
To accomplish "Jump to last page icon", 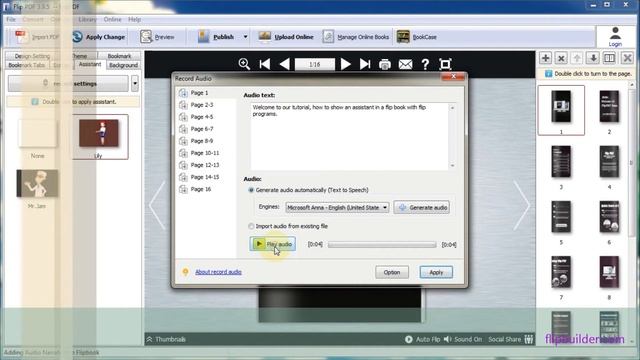I will coord(365,64).
